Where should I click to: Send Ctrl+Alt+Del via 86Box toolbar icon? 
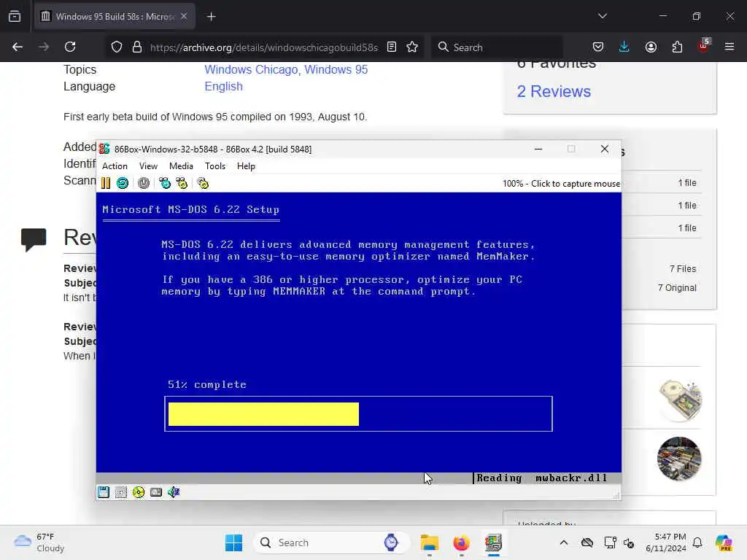pyautogui.click(x=165, y=183)
